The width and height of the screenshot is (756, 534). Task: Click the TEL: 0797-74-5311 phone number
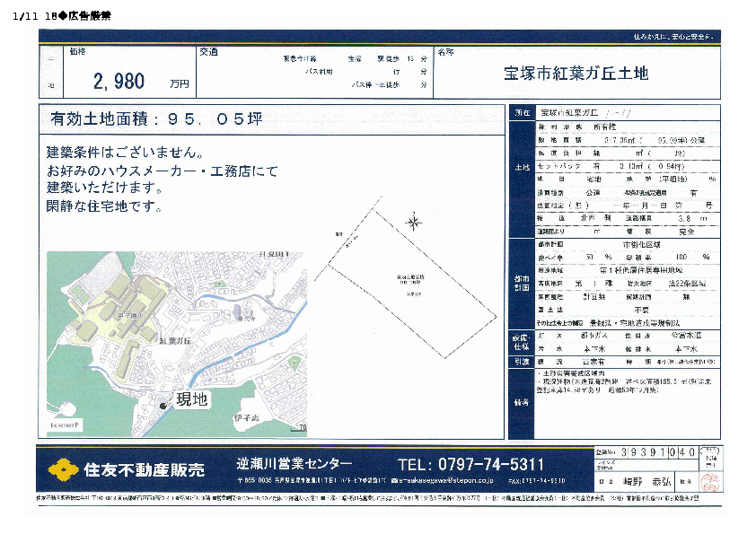click(x=470, y=464)
